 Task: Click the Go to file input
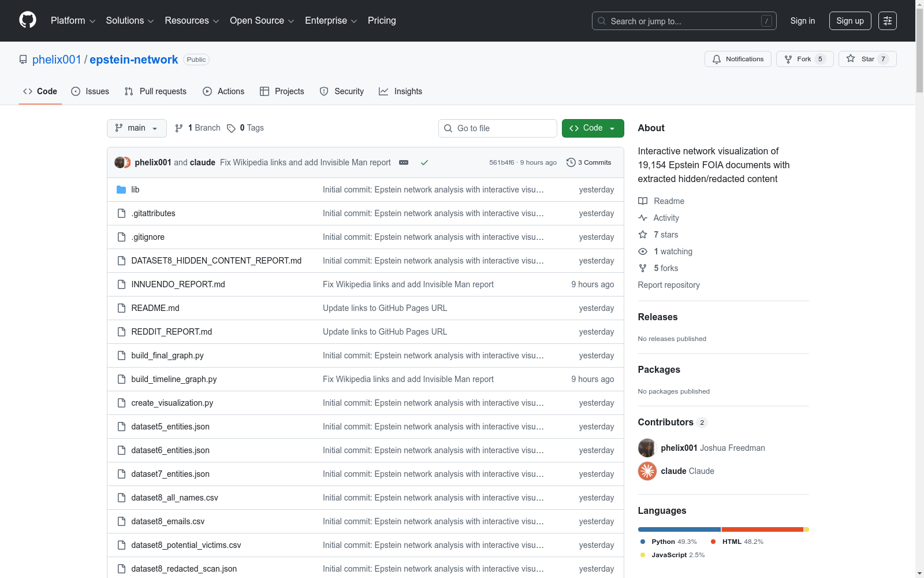498,128
